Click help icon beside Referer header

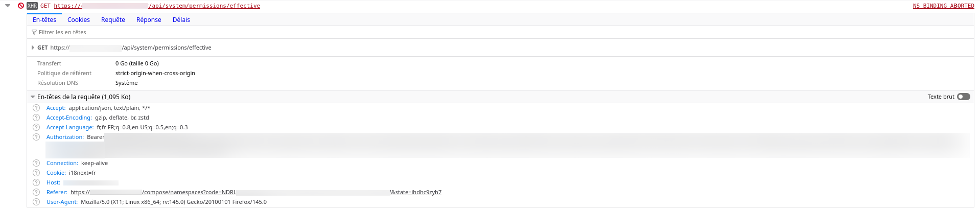coord(36,192)
